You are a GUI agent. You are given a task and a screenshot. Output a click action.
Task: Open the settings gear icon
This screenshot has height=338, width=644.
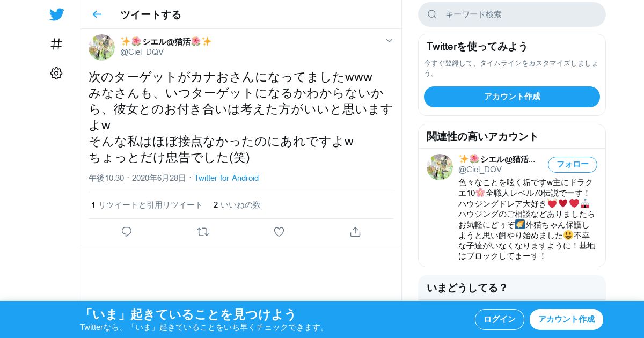point(56,74)
